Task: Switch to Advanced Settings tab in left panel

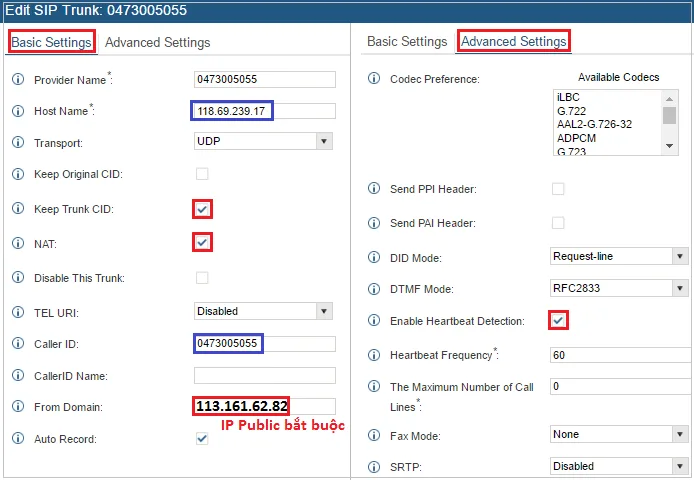Action: (x=157, y=42)
